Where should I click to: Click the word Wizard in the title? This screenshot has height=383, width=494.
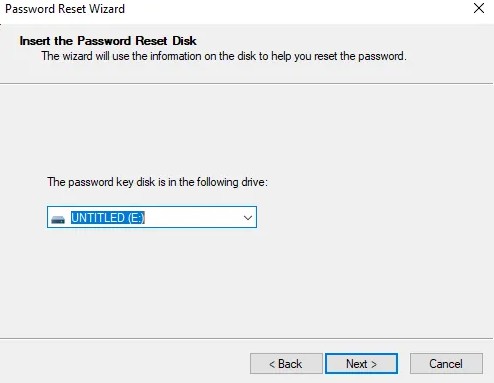click(x=107, y=9)
